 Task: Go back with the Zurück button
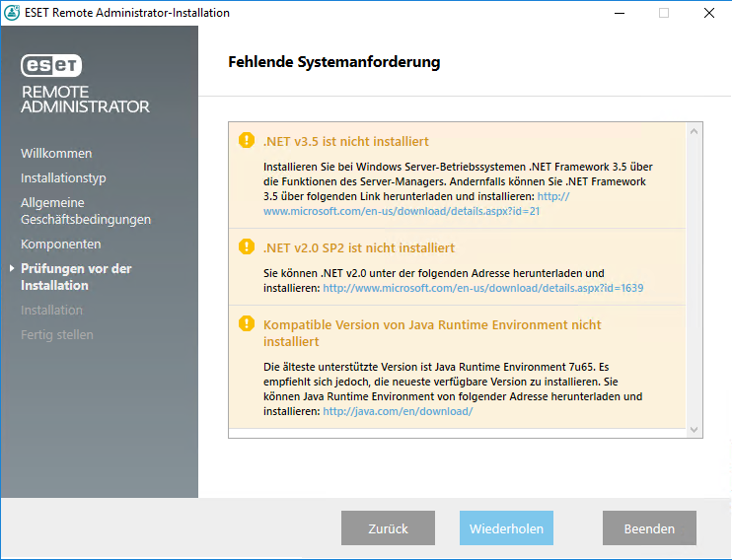point(388,528)
